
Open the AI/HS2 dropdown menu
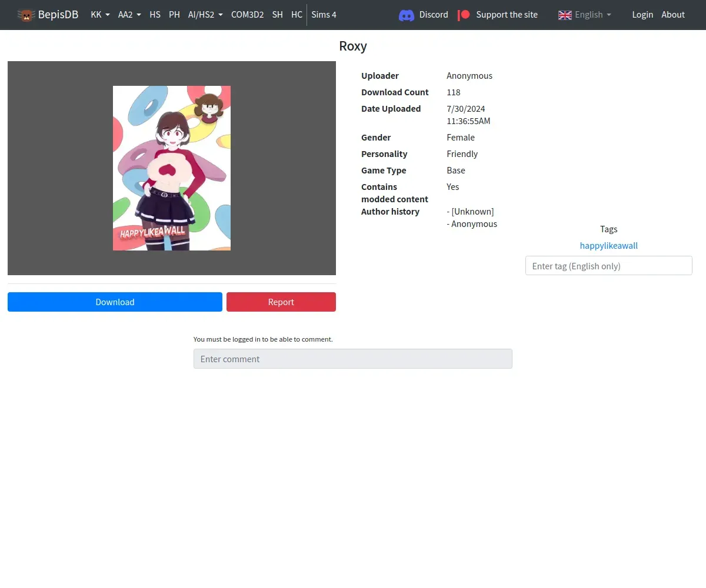tap(205, 15)
